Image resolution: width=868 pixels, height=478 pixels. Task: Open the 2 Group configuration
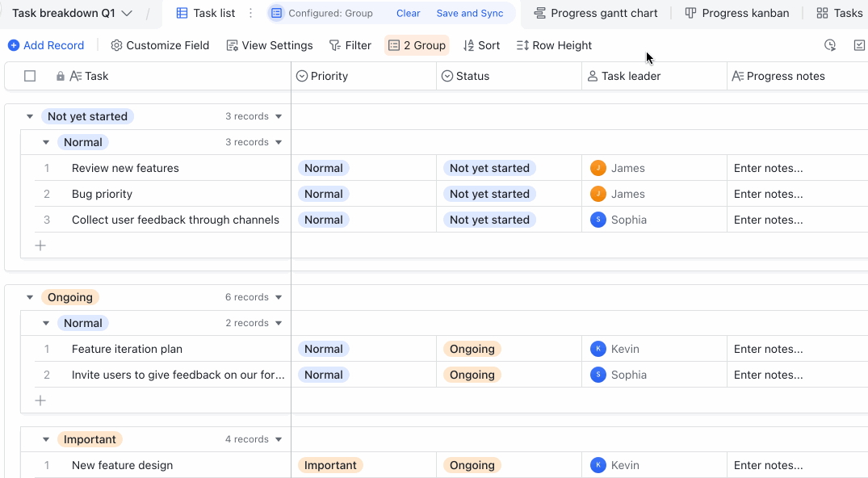point(417,45)
